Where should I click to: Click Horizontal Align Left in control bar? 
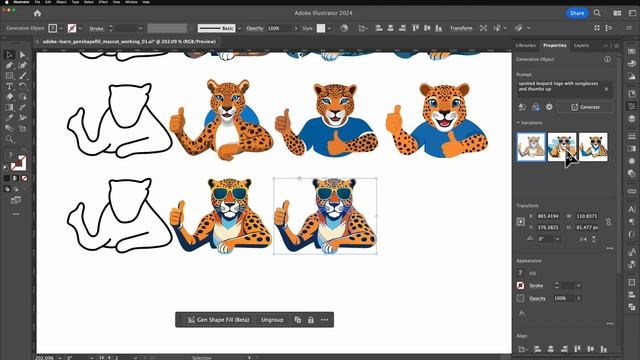tap(379, 28)
